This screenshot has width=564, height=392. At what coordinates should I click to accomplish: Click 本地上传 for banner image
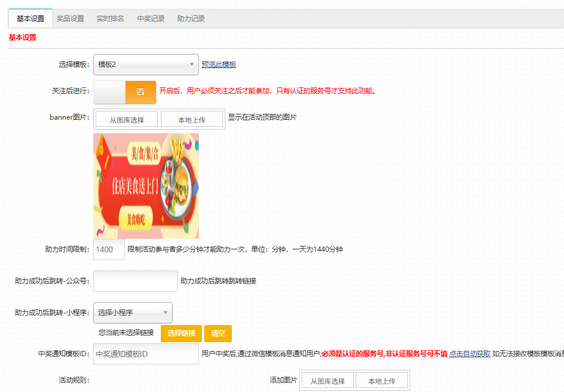(192, 119)
